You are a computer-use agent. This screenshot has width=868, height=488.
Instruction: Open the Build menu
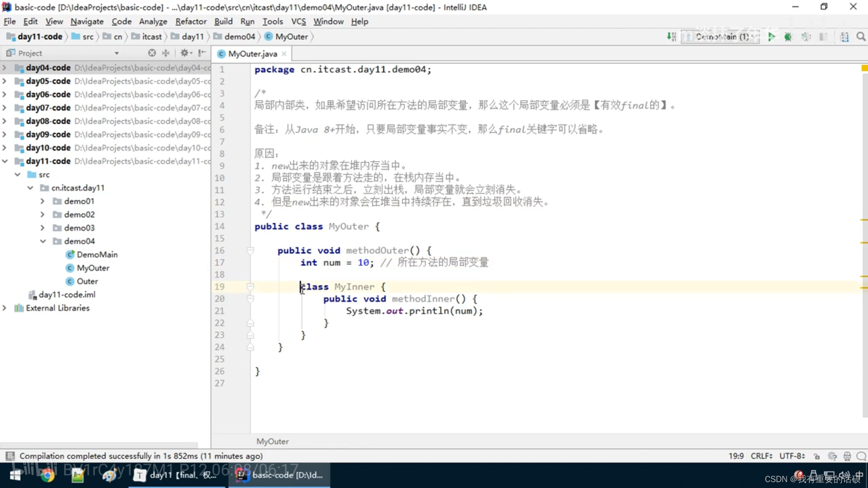point(223,21)
